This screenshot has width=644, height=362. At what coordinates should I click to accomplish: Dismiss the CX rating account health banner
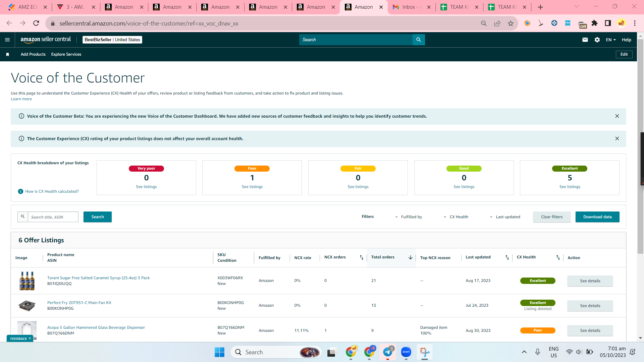tap(617, 138)
